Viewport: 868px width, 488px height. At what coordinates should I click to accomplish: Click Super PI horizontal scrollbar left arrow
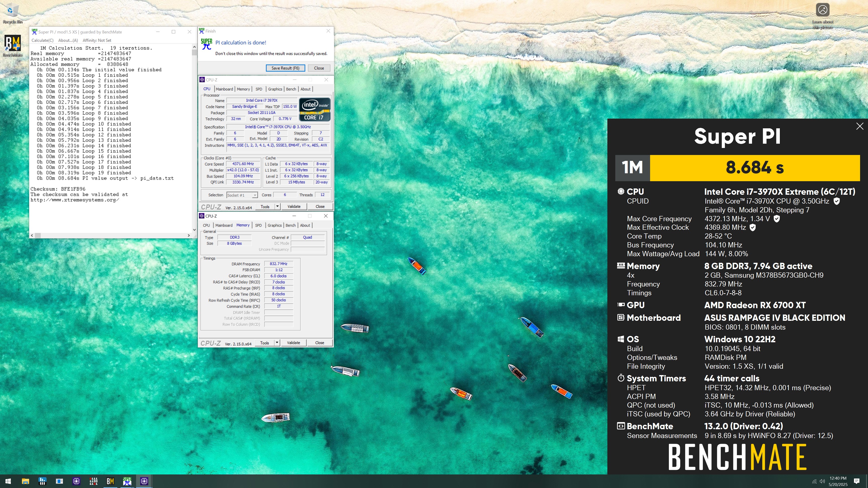[32, 235]
